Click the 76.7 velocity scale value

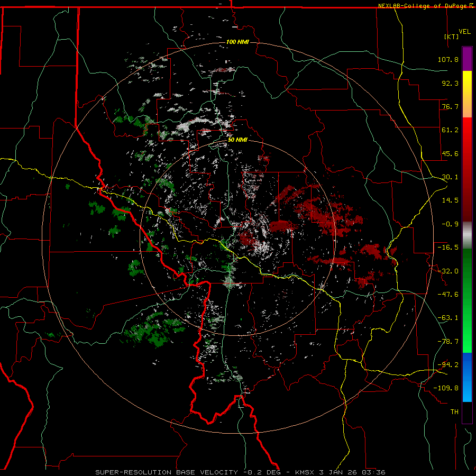click(x=450, y=106)
